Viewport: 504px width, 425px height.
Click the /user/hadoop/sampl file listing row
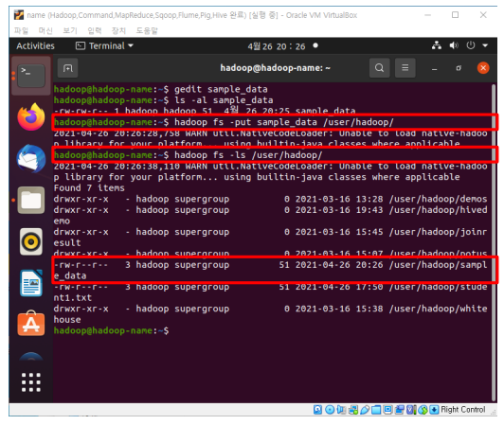(x=270, y=270)
